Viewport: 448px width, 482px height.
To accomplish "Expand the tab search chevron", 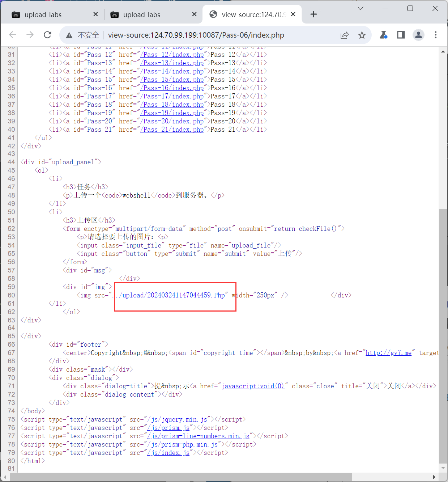I will [x=360, y=8].
